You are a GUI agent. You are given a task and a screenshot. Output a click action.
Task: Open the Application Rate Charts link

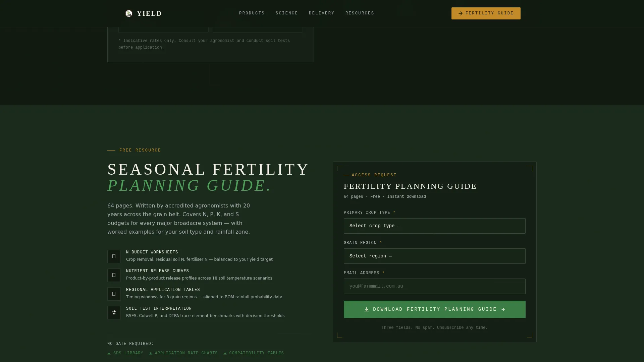183,353
